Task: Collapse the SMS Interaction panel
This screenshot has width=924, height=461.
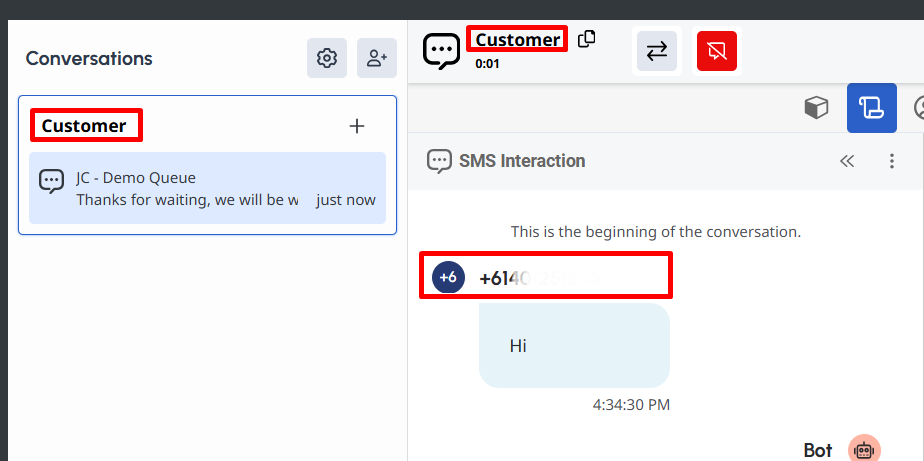Action: (x=847, y=161)
